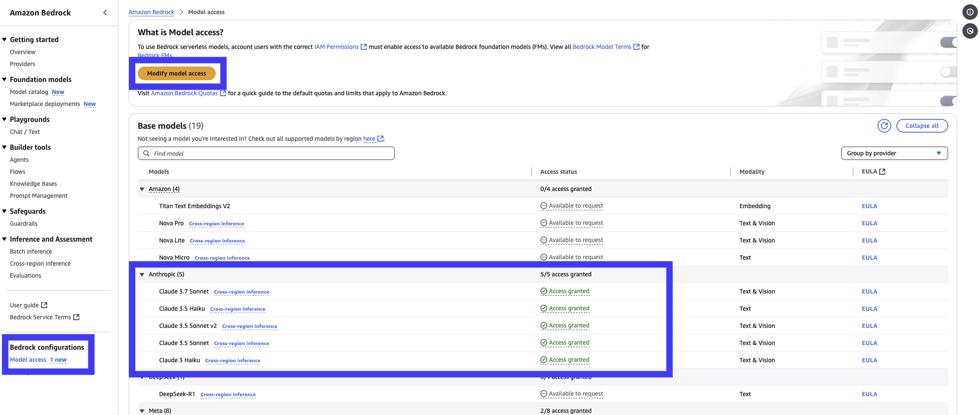Go to Guardrails under Safeguards
This screenshot has height=415, width=980.
pyautogui.click(x=24, y=224)
